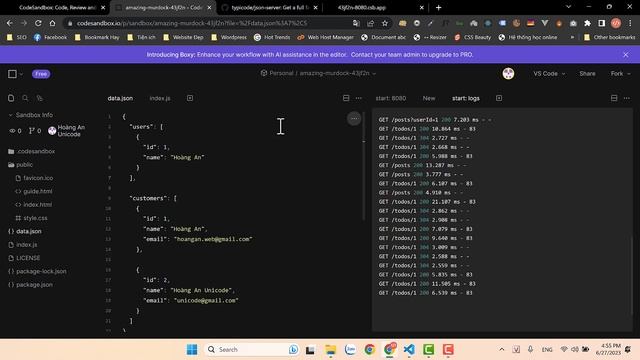Image resolution: width=640 pixels, height=360 pixels.
Task: Open the source control icon in sidebar
Action: [x=40, y=98]
